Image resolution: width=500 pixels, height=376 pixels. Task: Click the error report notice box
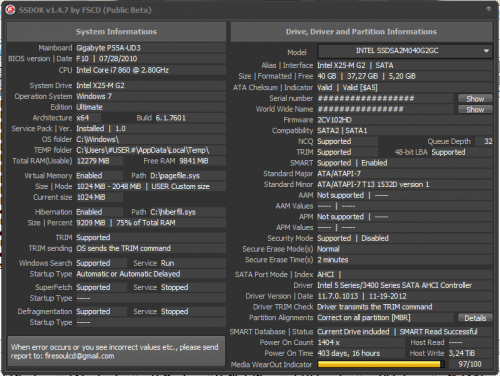coord(116,351)
